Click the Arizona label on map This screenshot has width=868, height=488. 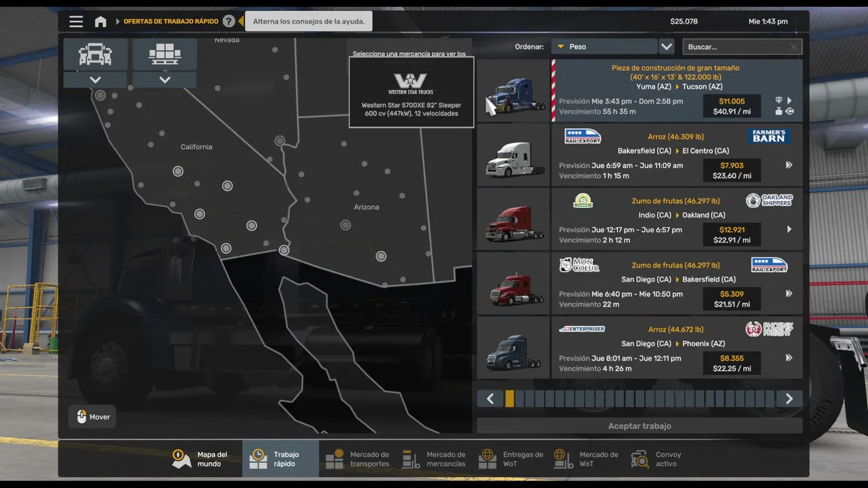tap(366, 207)
